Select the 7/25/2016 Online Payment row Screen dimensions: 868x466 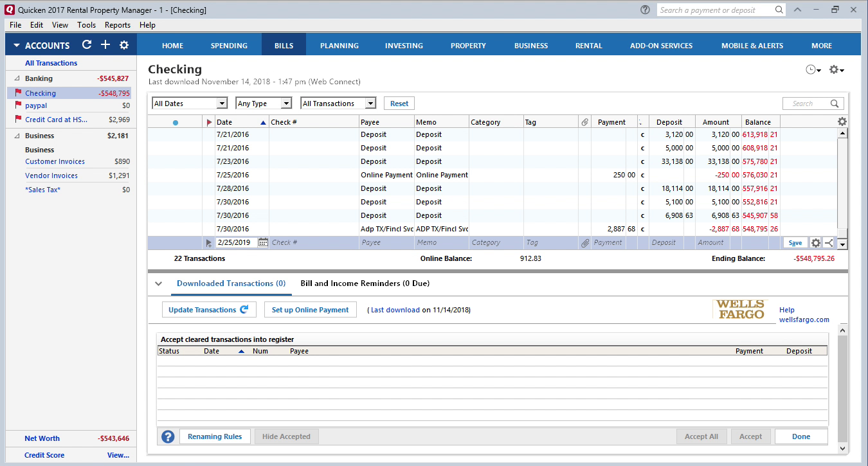(x=493, y=175)
